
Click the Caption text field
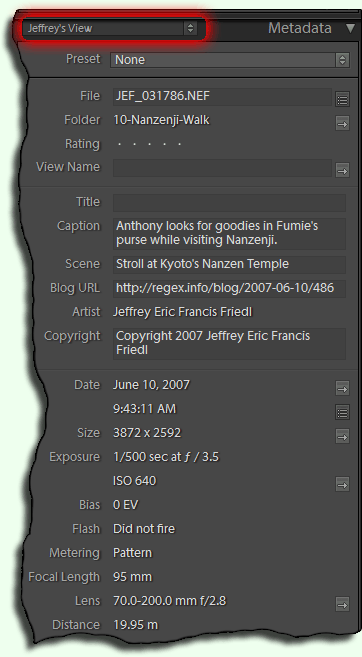pyautogui.click(x=229, y=233)
